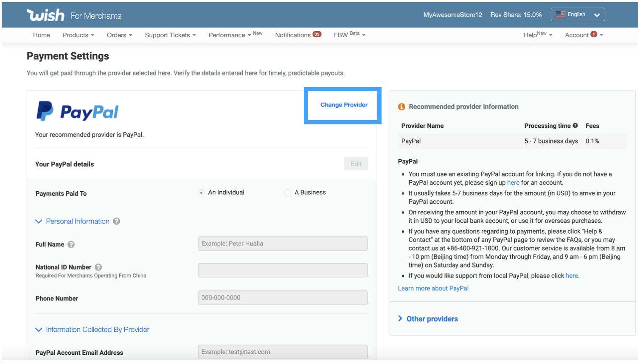Open the Orders menu
This screenshot has width=640, height=364.
tap(119, 35)
